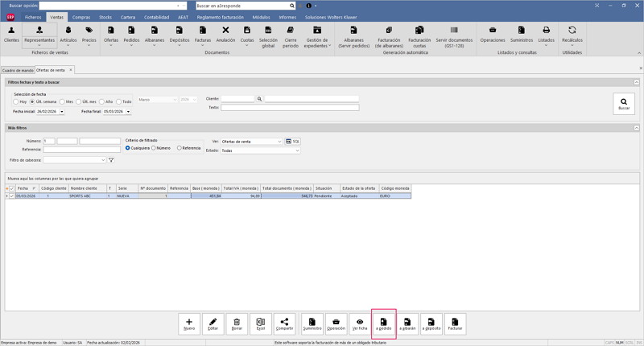Select Referencia filter criterion
The width and height of the screenshot is (644, 346).
pyautogui.click(x=179, y=148)
